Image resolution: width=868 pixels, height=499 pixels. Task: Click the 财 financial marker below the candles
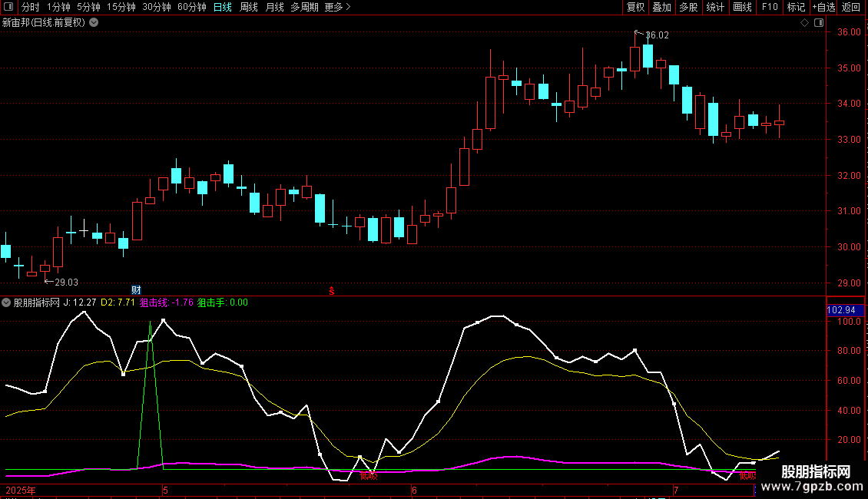pos(136,290)
